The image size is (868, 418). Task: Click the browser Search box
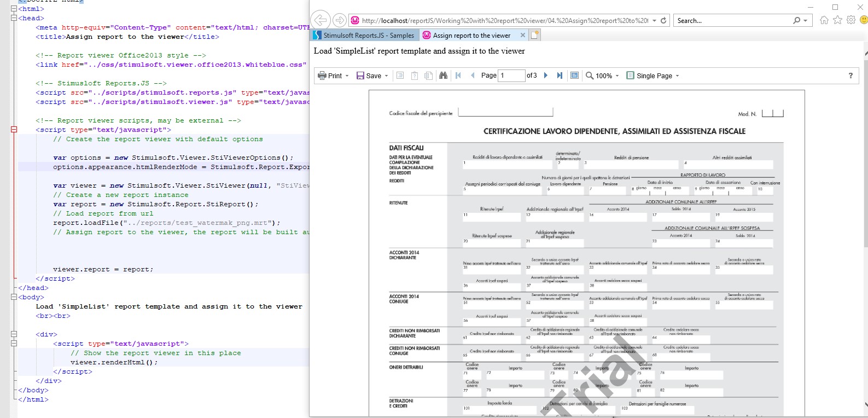(733, 21)
